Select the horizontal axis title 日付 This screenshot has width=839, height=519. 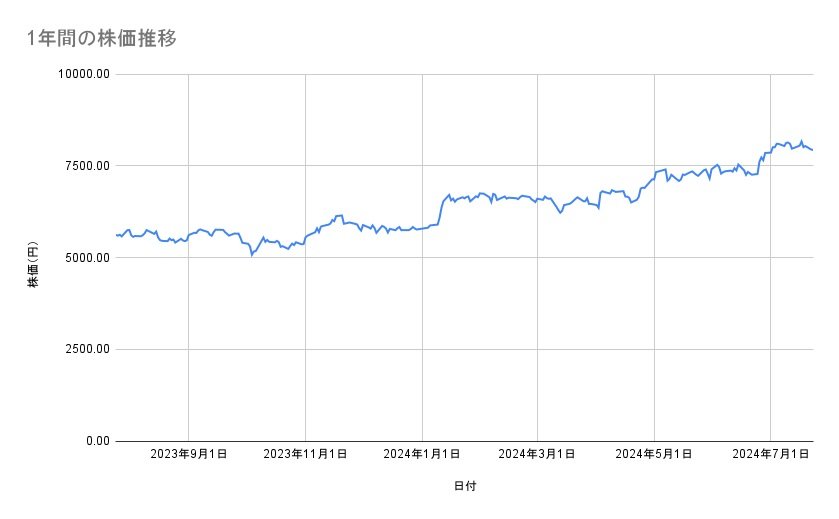point(464,487)
